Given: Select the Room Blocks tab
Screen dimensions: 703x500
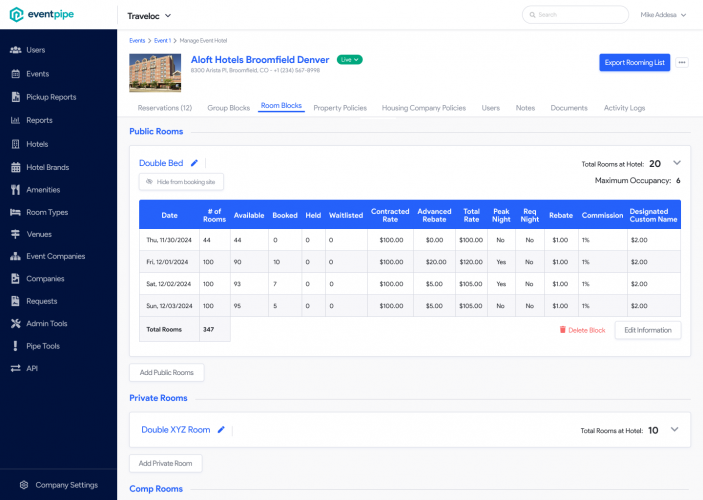Looking at the screenshot, I should pyautogui.click(x=281, y=105).
